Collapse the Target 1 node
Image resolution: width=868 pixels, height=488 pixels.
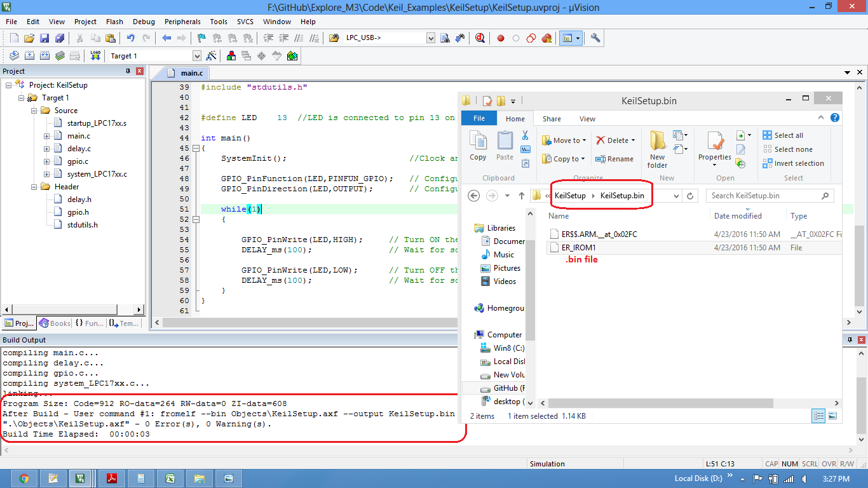(21, 98)
